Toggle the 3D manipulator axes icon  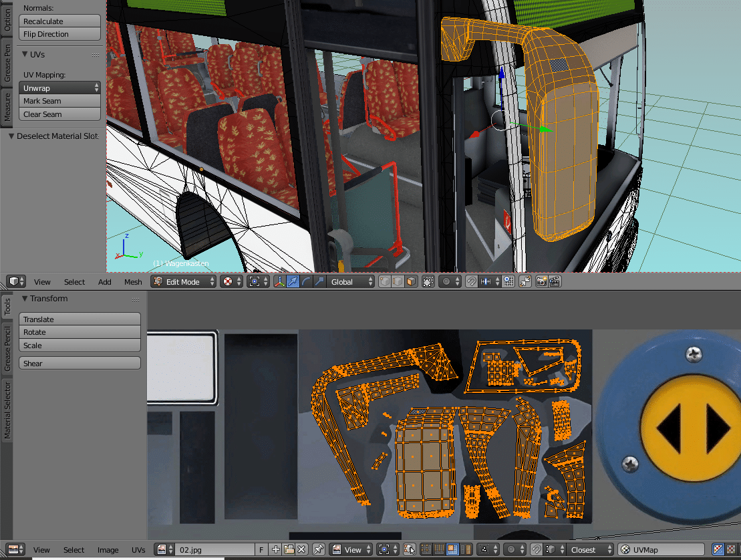(279, 282)
